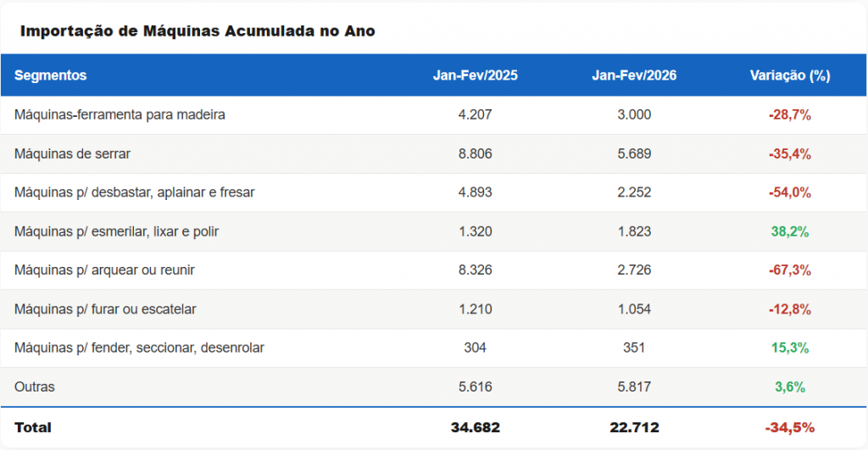Click the Segmentos column header
The width and height of the screenshot is (868, 450).
51,75
